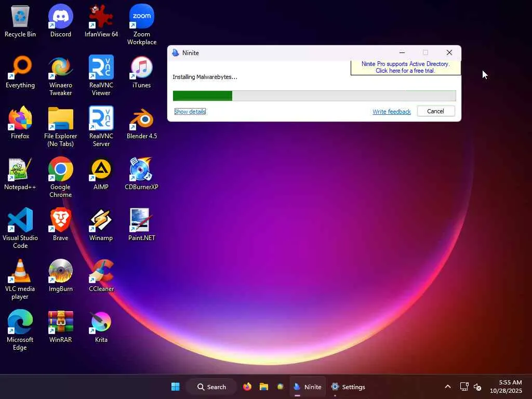Select the Microsoft Edge desktop icon
The image size is (532, 399).
(x=20, y=330)
